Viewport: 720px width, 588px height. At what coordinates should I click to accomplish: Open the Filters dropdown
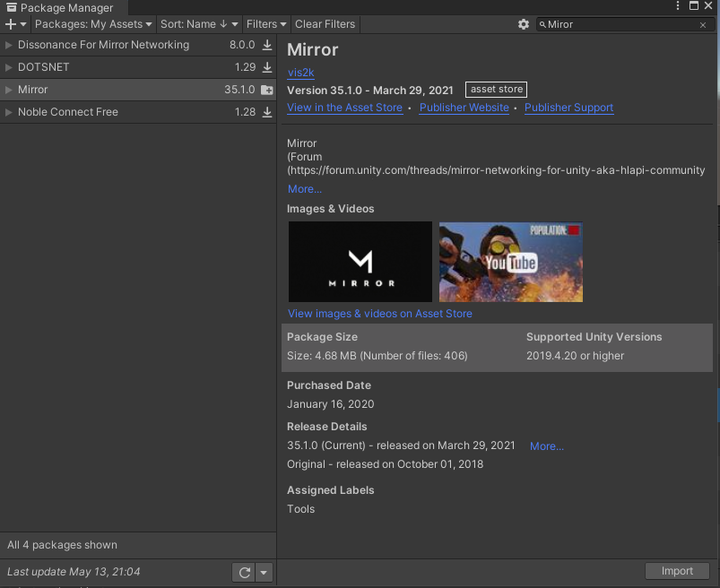click(266, 24)
